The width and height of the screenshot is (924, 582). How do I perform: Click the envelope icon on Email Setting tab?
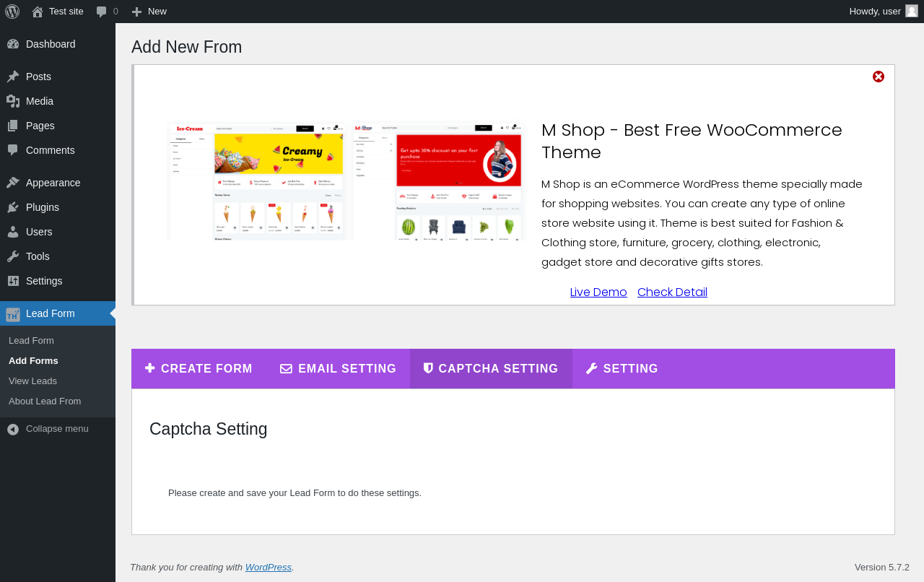(287, 369)
